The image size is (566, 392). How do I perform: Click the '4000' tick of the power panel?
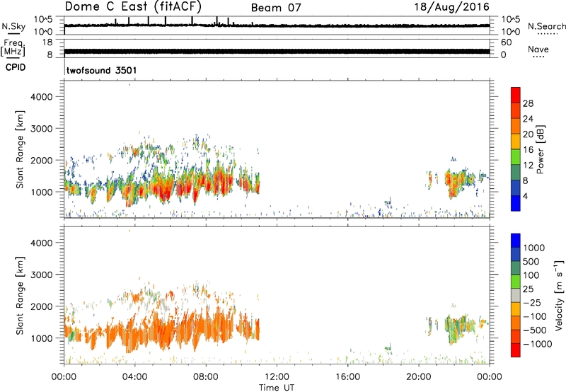(x=42, y=97)
